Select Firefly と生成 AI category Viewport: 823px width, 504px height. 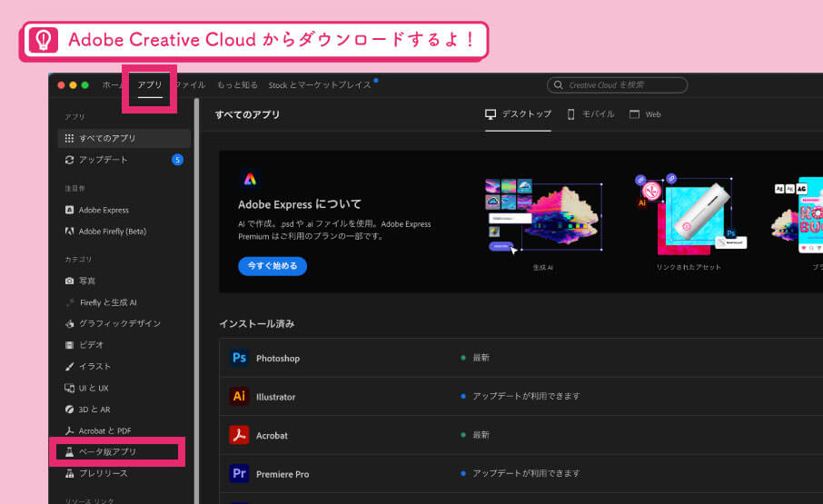[x=108, y=302]
